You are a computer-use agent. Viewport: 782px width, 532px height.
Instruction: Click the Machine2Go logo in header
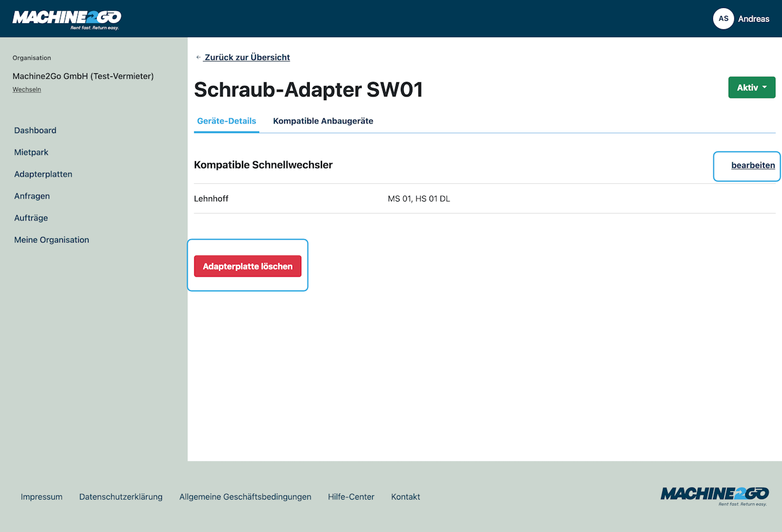pos(67,19)
